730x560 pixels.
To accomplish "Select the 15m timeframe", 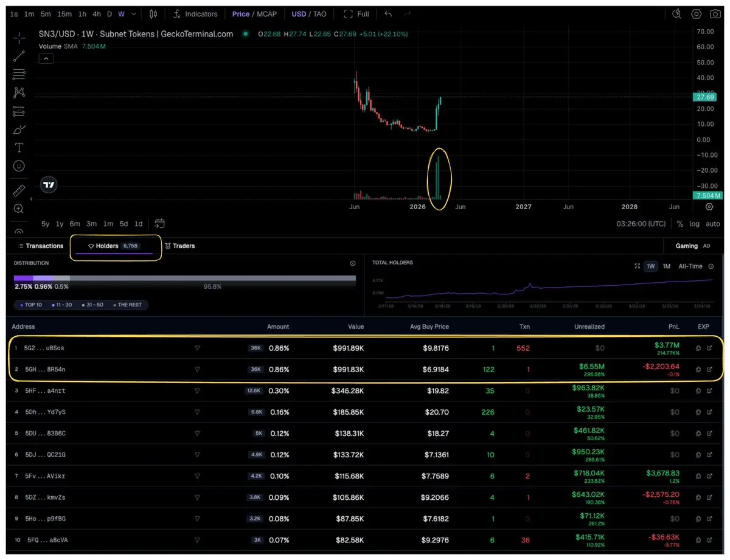I will (x=64, y=14).
